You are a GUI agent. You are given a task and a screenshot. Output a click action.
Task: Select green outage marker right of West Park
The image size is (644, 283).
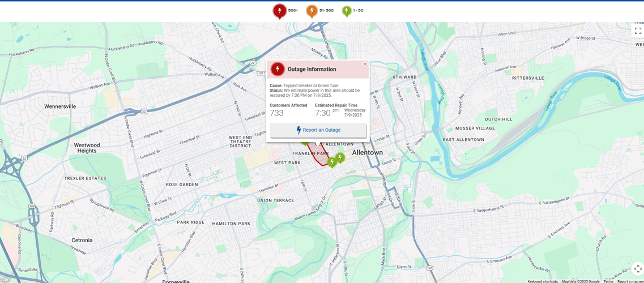[x=332, y=162]
